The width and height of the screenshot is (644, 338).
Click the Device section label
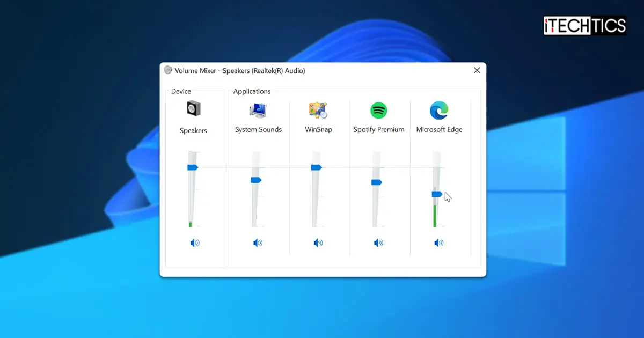181,91
